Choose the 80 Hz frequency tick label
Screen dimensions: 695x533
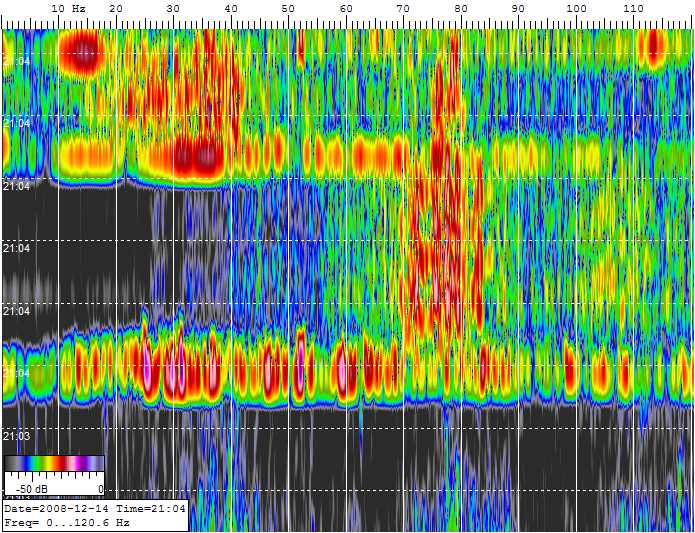pyautogui.click(x=461, y=8)
